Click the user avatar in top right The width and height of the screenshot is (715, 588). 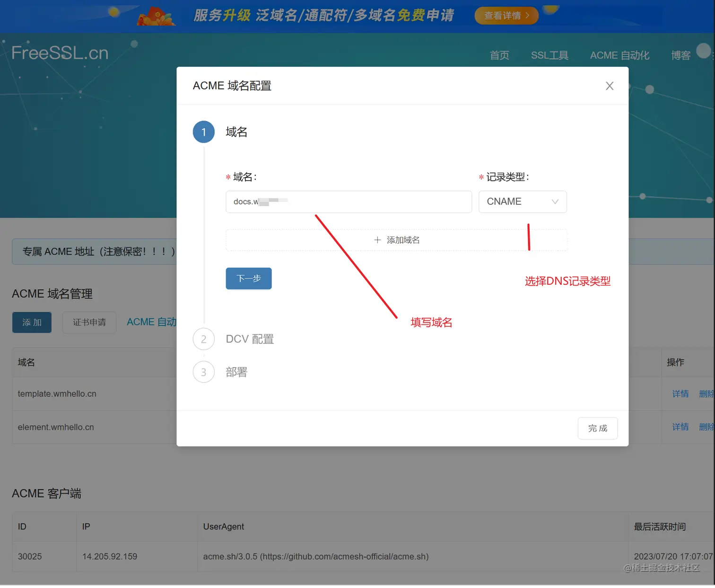click(703, 51)
